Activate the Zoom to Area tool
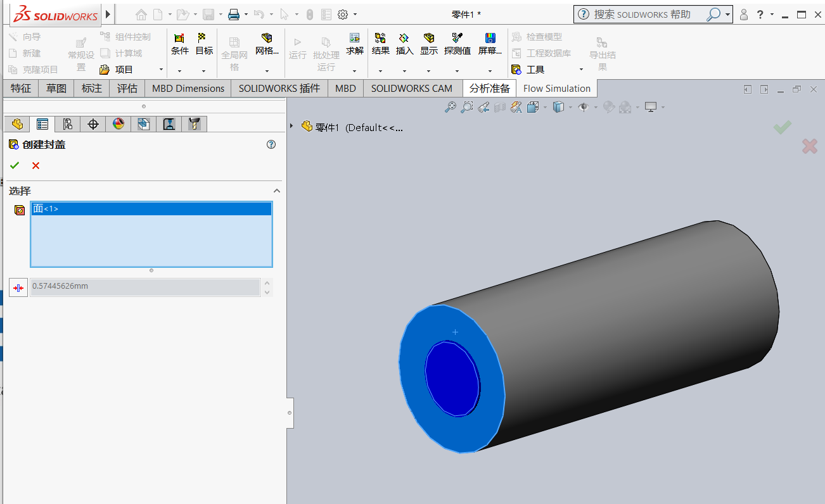 [x=467, y=107]
